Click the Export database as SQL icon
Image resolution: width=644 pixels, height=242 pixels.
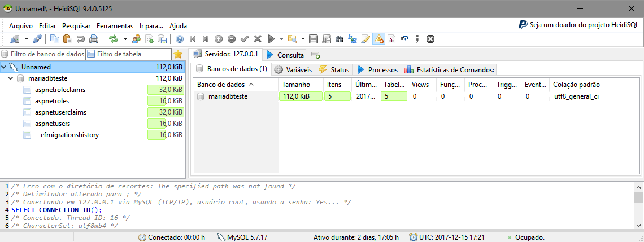(x=162, y=39)
